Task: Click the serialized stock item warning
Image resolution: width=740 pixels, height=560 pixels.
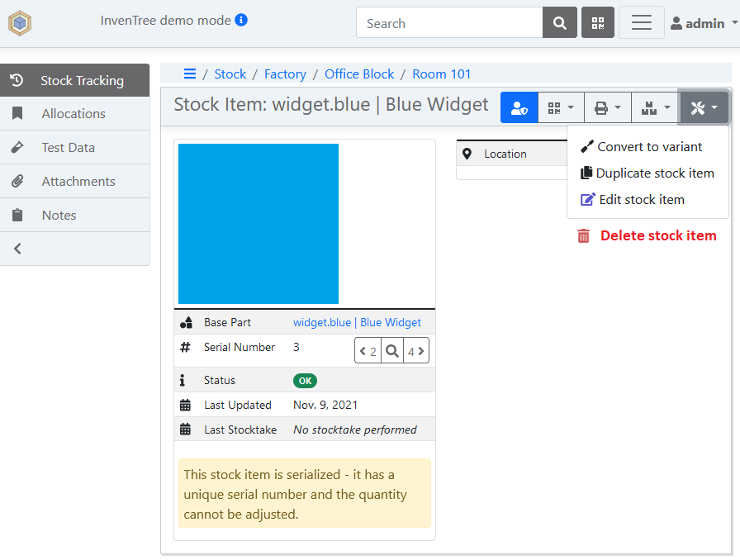Action: [x=305, y=493]
